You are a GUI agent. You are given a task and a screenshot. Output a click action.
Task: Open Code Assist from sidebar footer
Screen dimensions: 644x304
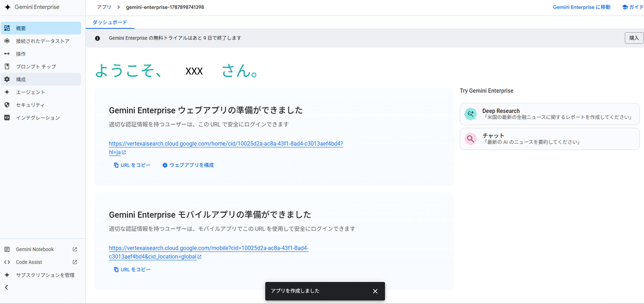click(x=41, y=262)
